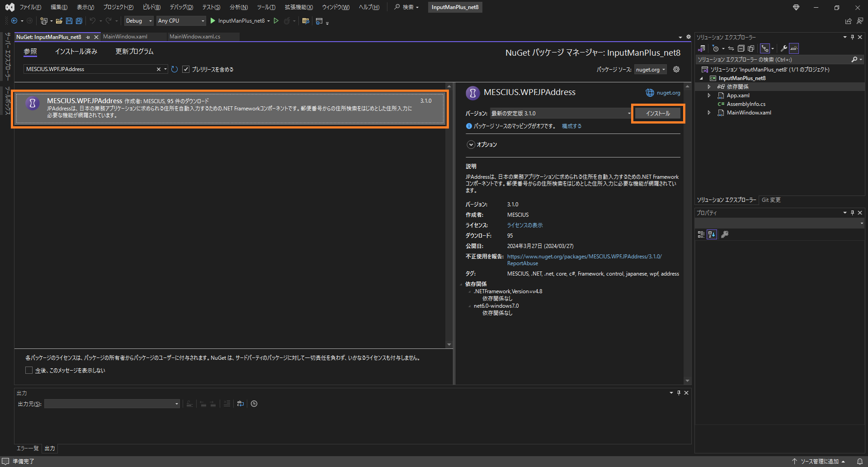Click the Alphabetical sort icon in Properties
The image size is (868, 467).
(712, 234)
